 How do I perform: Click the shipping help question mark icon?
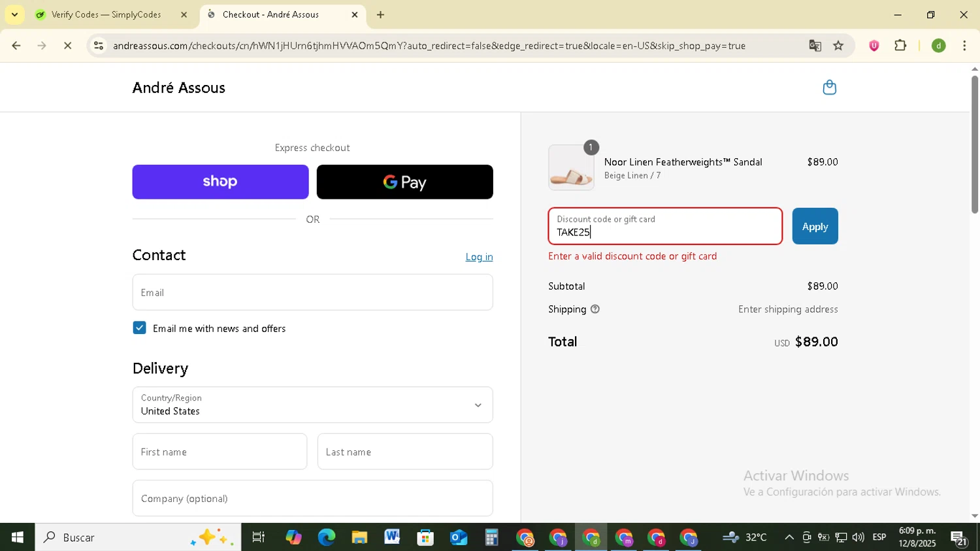[595, 309]
